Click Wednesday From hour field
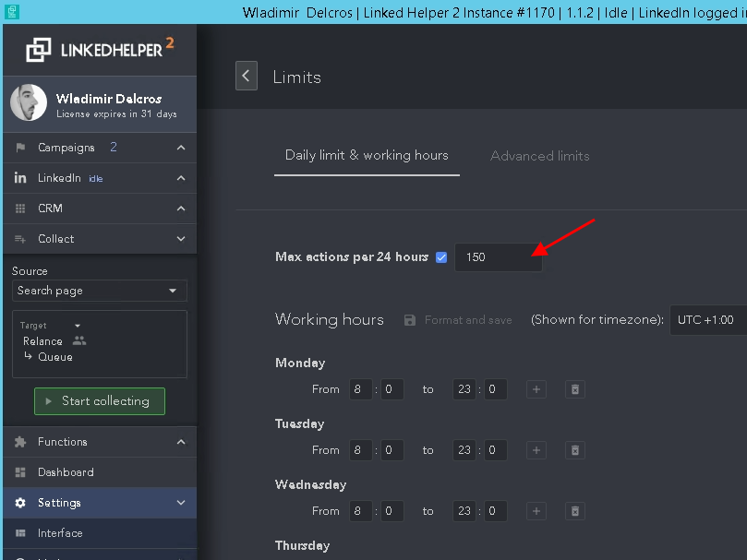 [x=361, y=511]
